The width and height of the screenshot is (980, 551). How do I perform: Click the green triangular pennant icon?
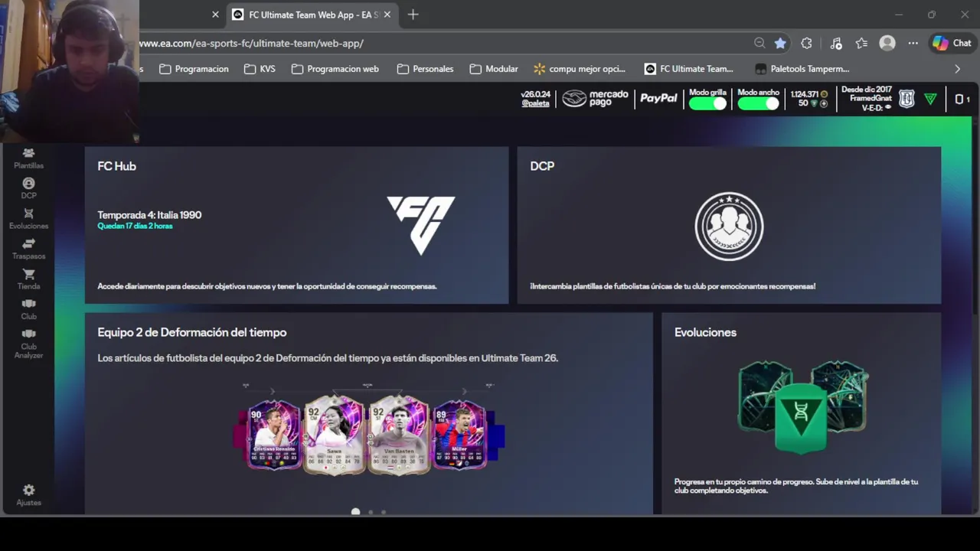pyautogui.click(x=930, y=99)
